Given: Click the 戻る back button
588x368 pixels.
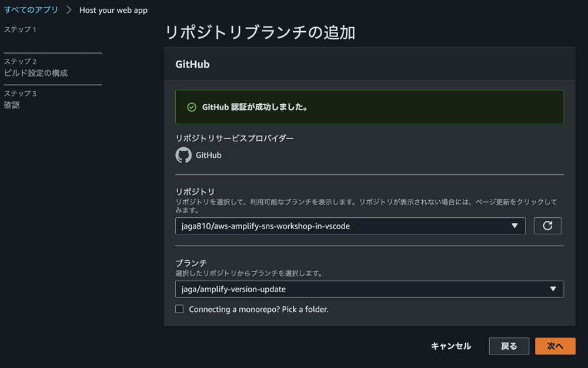Looking at the screenshot, I should coord(509,346).
